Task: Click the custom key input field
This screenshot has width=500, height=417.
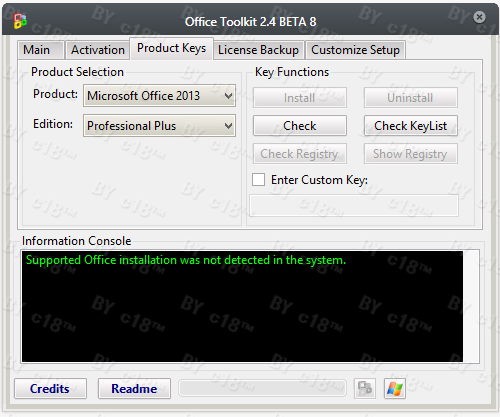Action: coord(354,206)
